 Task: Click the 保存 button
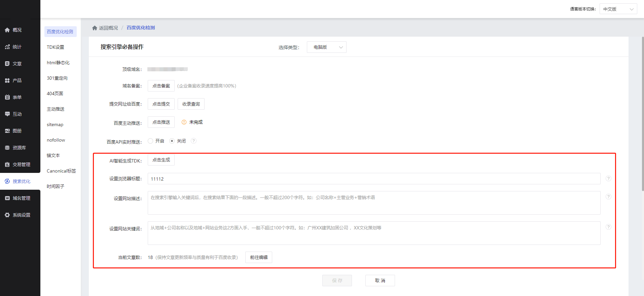pyautogui.click(x=337, y=281)
